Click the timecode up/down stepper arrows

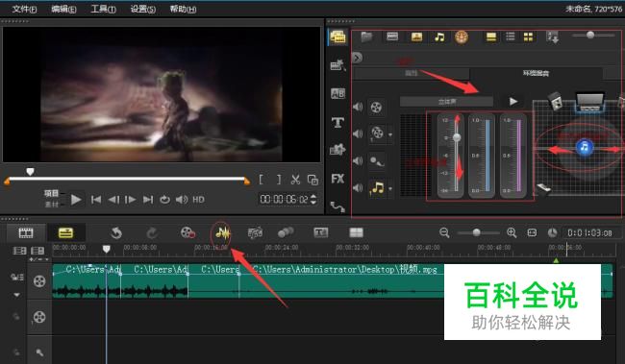(x=313, y=199)
